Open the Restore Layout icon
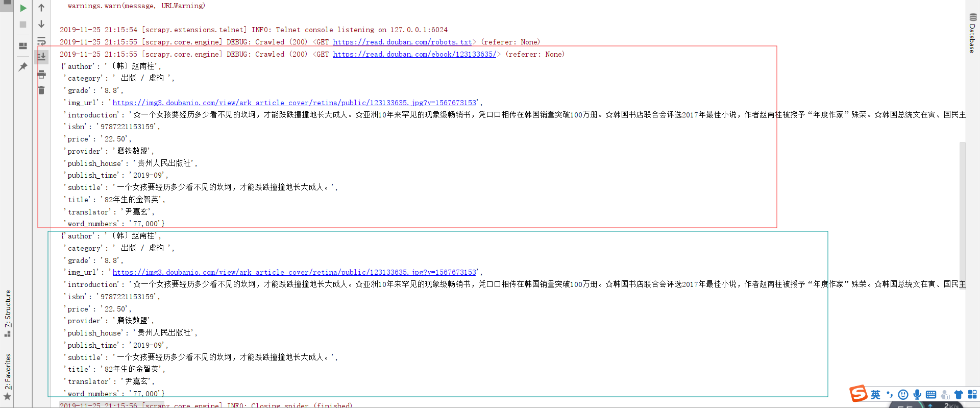 point(23,46)
